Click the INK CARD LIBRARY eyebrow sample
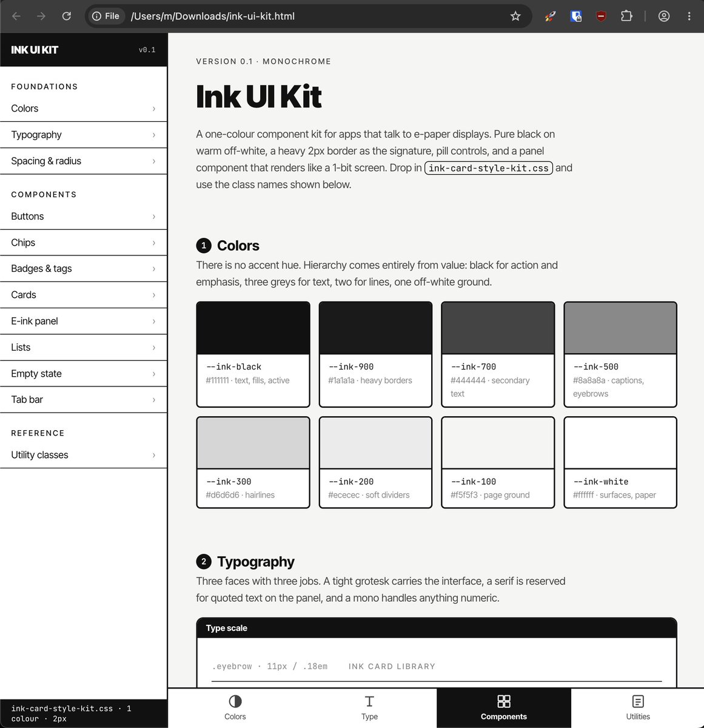The image size is (704, 728). tap(392, 666)
